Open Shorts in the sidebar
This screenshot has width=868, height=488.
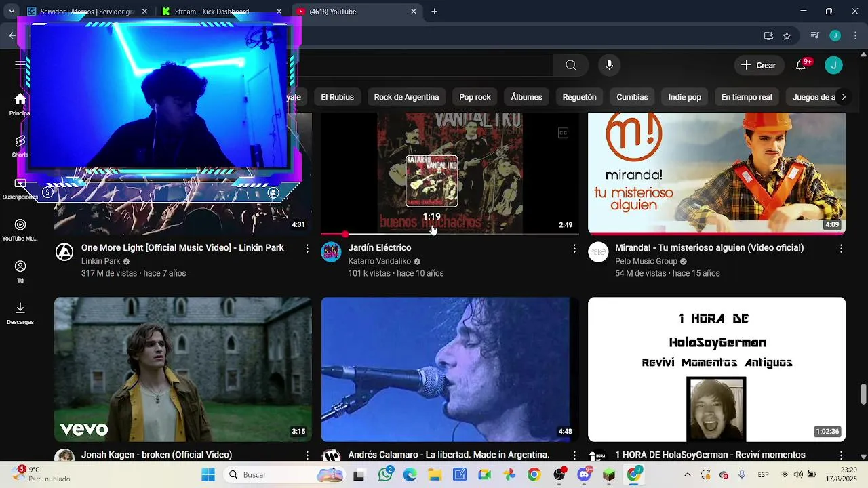click(20, 145)
